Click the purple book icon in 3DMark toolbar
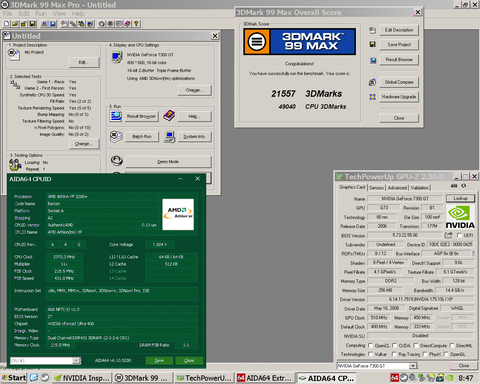The height and width of the screenshot is (384, 480). tap(128, 24)
